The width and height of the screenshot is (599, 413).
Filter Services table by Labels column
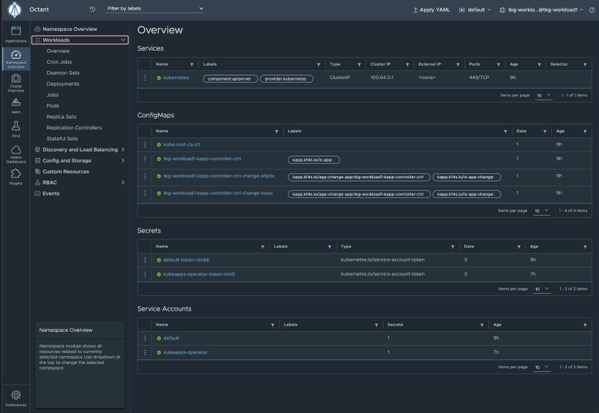(318, 65)
